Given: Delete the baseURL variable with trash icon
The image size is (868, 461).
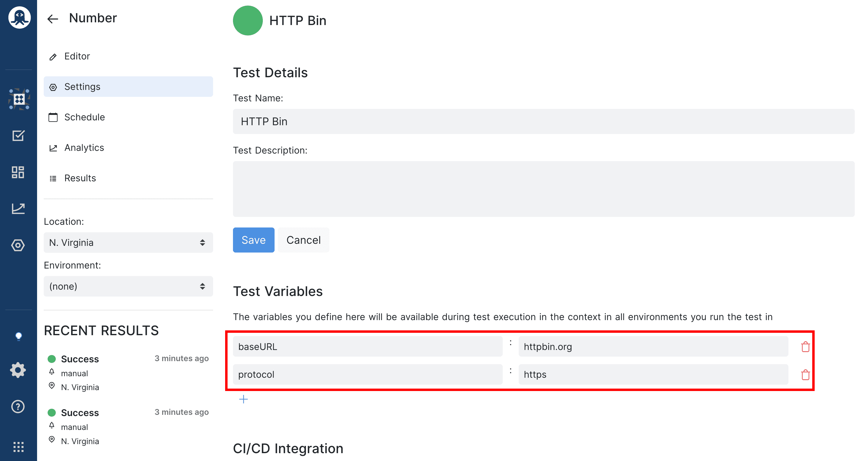Looking at the screenshot, I should tap(805, 346).
